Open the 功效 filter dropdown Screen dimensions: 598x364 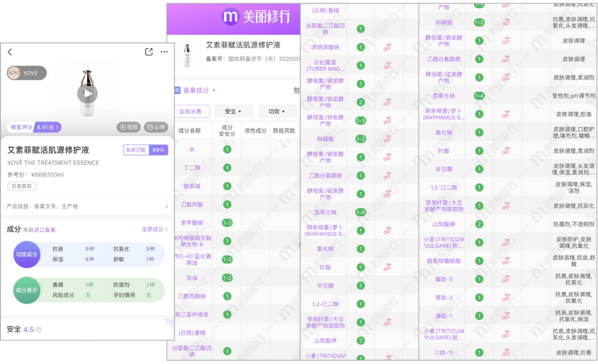click(277, 111)
